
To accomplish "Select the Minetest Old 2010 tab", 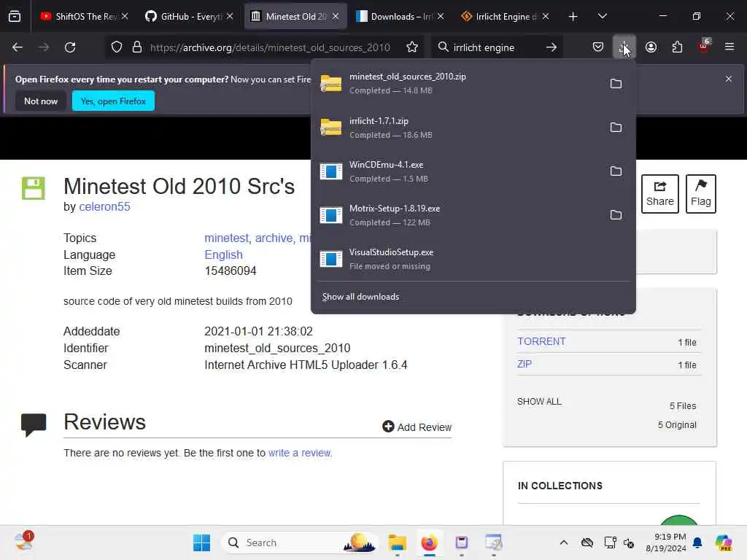I will pyautogui.click(x=295, y=17).
